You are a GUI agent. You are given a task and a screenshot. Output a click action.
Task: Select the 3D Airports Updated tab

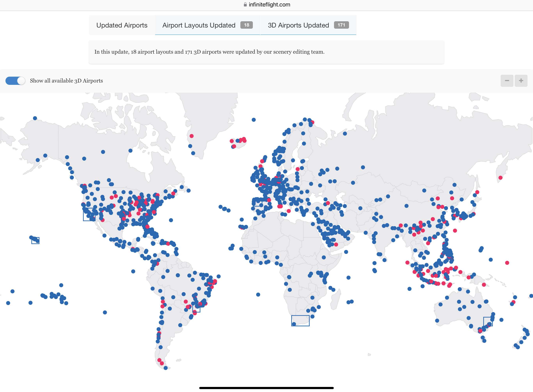click(x=298, y=25)
